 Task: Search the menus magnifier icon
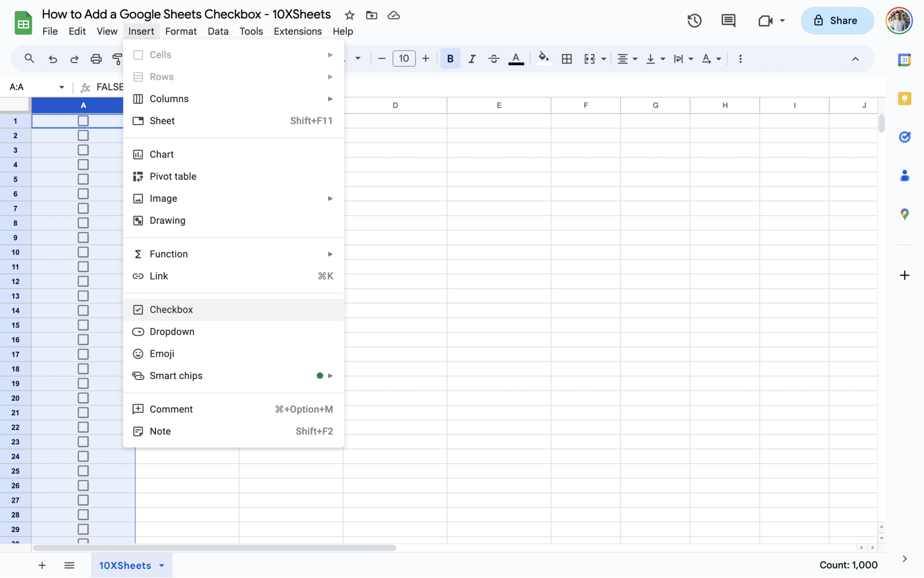pyautogui.click(x=29, y=59)
